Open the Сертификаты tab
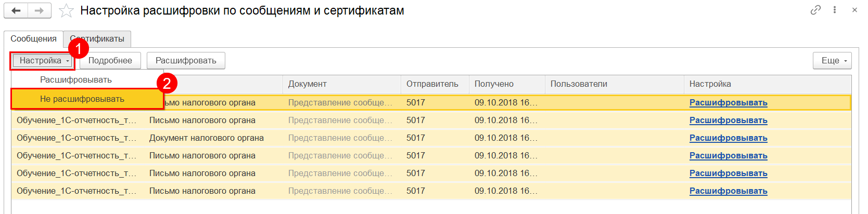This screenshot has width=868, height=214. click(x=98, y=39)
